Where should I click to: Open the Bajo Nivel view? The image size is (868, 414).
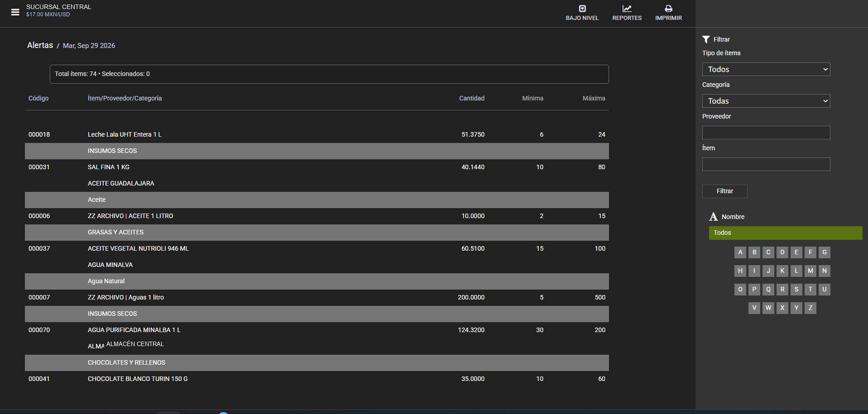582,13
